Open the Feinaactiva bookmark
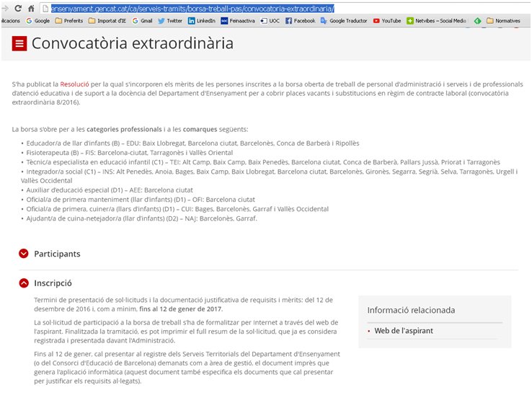 [238, 21]
